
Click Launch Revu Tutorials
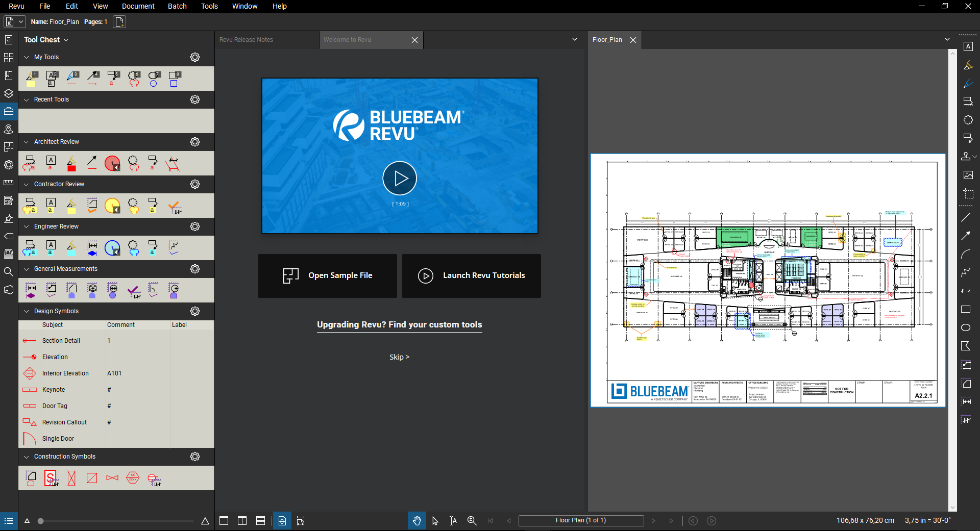click(x=472, y=275)
